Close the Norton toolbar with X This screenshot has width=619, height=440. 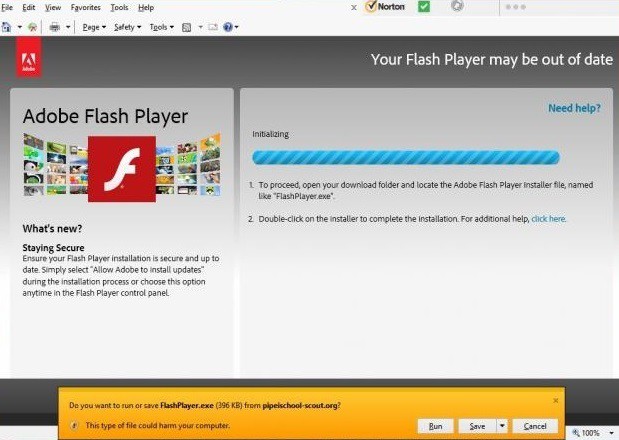pyautogui.click(x=354, y=7)
